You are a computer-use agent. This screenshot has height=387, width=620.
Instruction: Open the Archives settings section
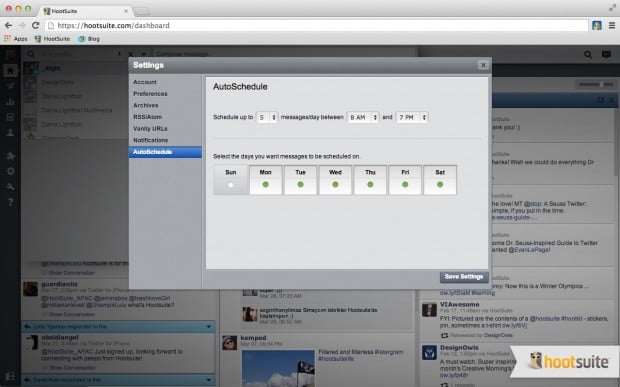pos(146,105)
